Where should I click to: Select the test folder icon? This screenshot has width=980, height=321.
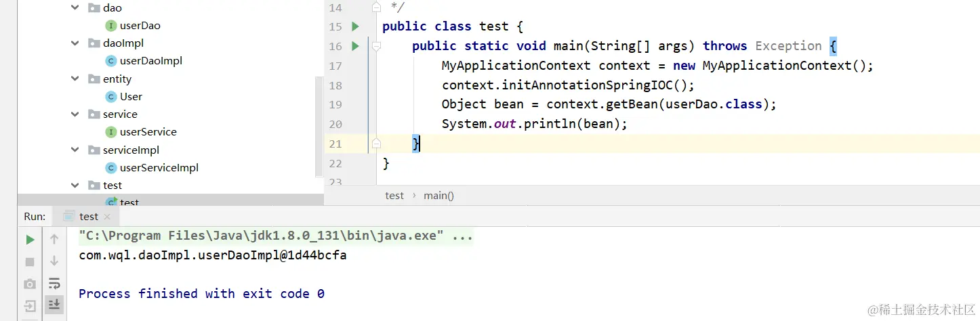coord(94,185)
